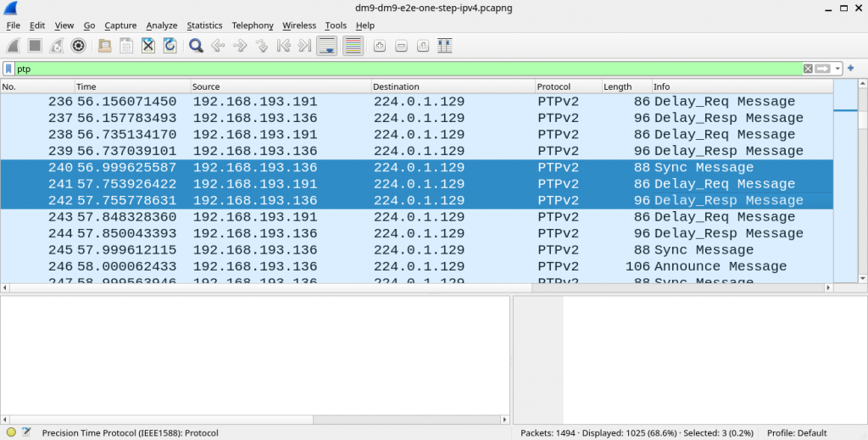The image size is (868, 440).
Task: Find a packet with the magnifier icon
Action: tap(196, 46)
